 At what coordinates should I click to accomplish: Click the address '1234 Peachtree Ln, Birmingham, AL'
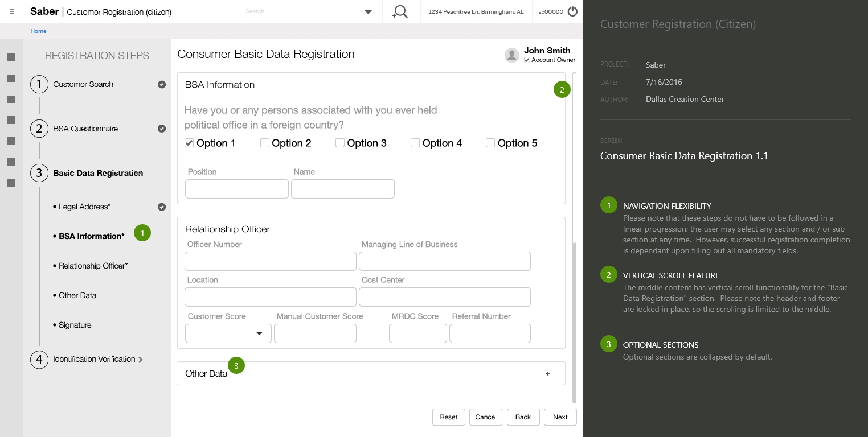tap(476, 11)
